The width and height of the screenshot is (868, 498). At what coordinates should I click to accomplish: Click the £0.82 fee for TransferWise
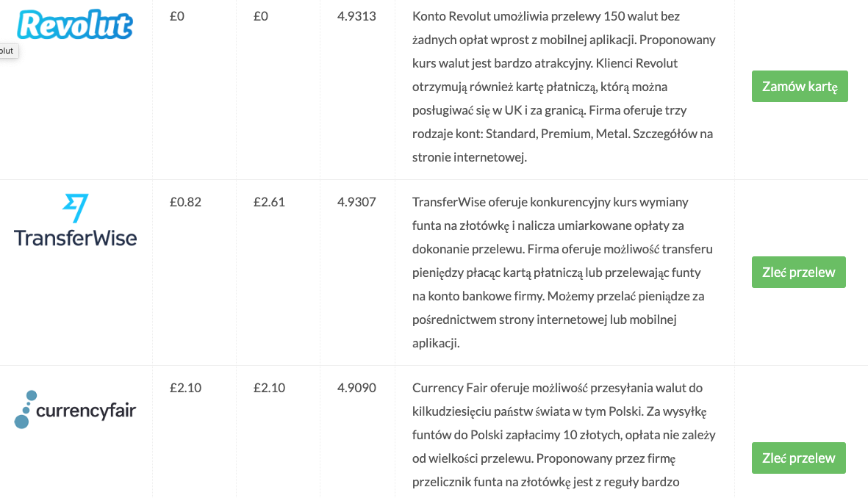point(185,202)
